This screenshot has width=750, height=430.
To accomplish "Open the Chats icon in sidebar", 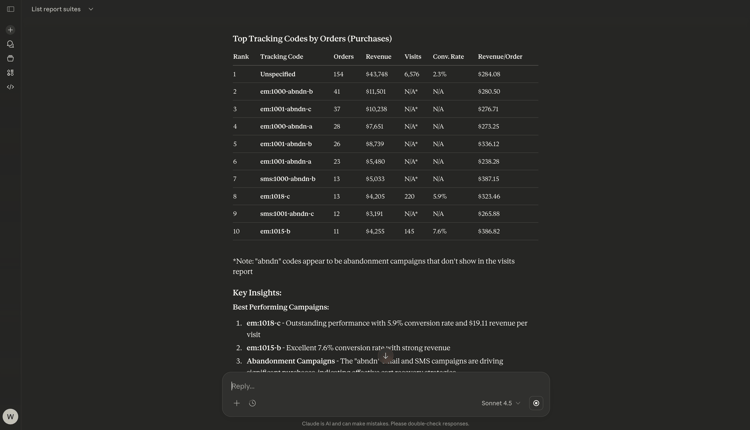I will (10, 44).
